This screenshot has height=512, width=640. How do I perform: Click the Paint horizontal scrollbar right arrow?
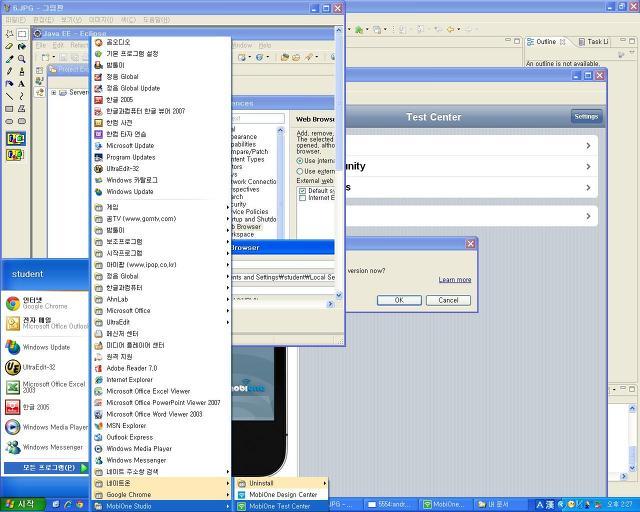pos(331,304)
